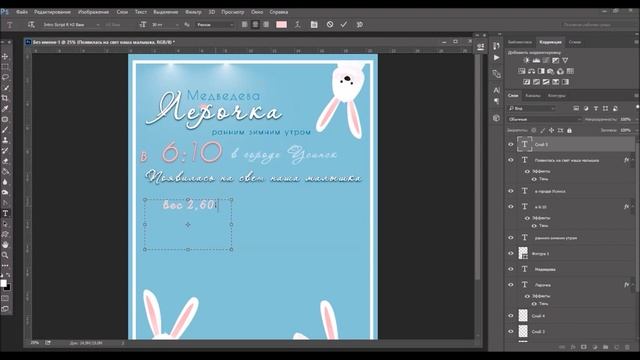Switch to the Каналы tab

tap(532, 96)
